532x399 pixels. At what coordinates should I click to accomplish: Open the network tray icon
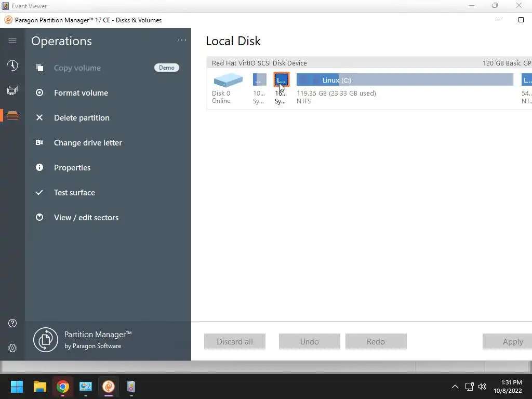click(x=470, y=387)
